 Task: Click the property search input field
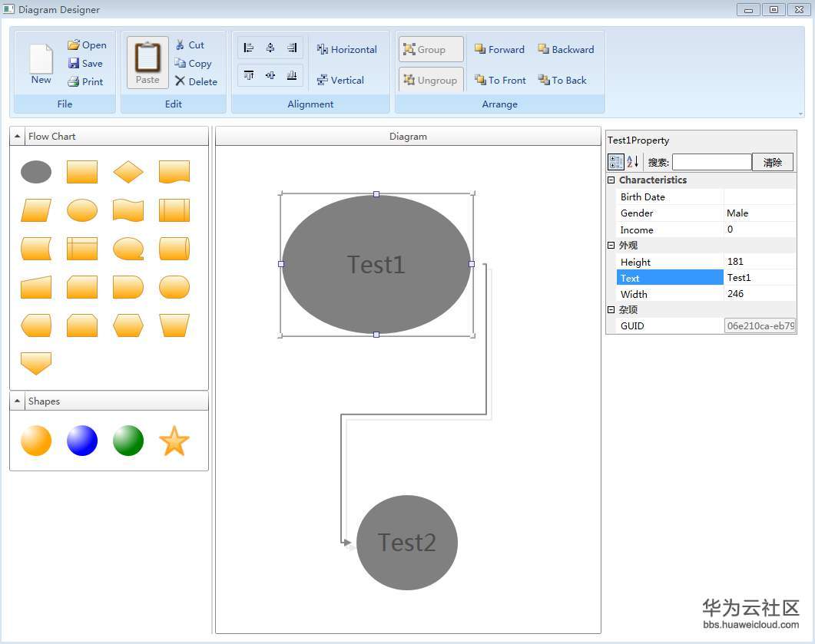coord(711,162)
